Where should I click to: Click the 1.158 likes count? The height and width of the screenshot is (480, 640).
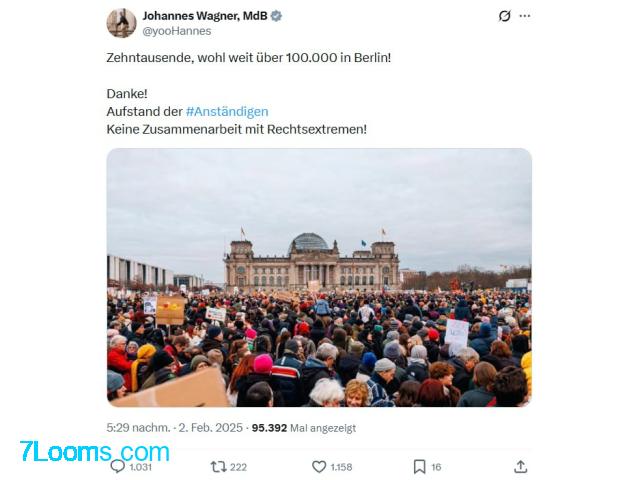[x=342, y=467]
